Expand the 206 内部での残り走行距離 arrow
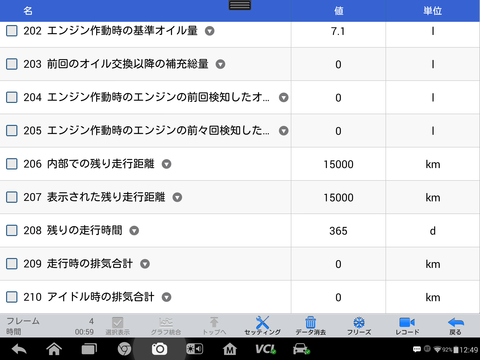The width and height of the screenshot is (480, 360). point(166,164)
